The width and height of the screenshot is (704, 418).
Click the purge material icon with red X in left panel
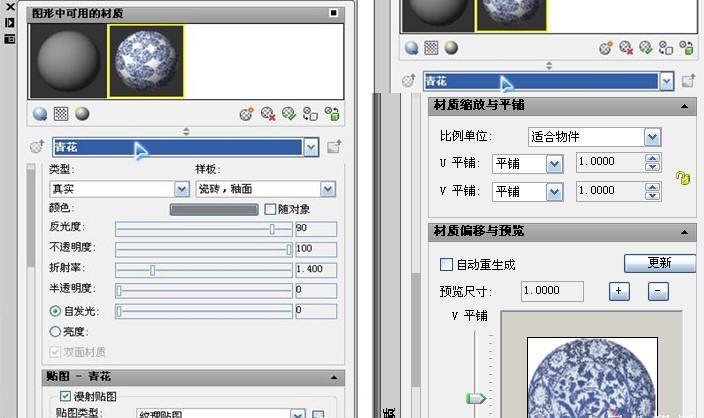pos(268,114)
